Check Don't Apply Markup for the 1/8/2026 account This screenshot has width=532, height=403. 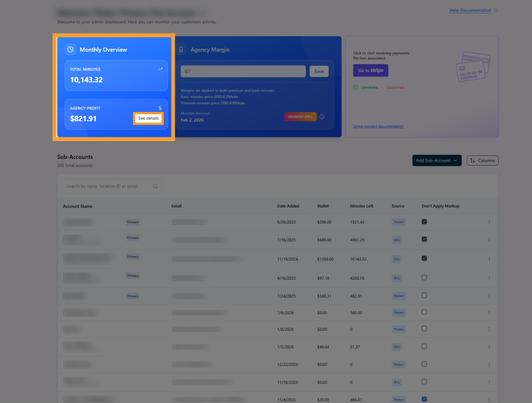click(424, 329)
